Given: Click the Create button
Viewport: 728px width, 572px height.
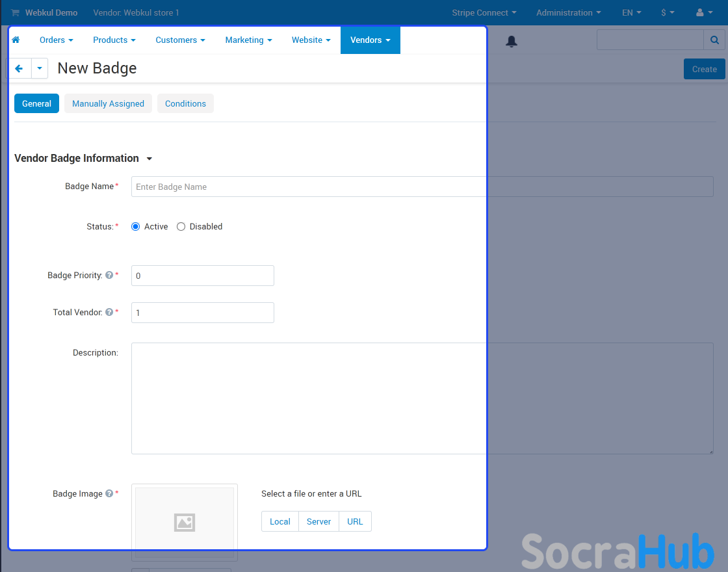Looking at the screenshot, I should (704, 69).
